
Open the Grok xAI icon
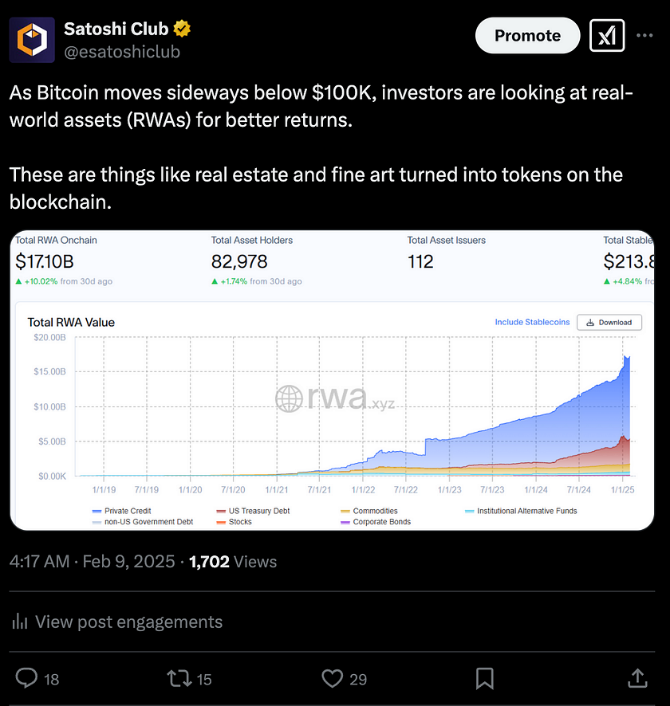click(606, 36)
